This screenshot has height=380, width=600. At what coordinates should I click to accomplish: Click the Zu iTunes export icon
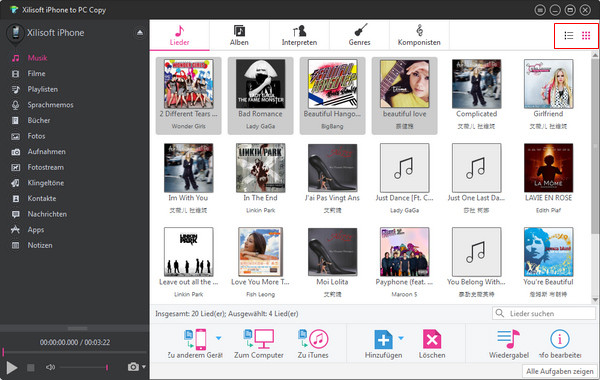tap(313, 339)
